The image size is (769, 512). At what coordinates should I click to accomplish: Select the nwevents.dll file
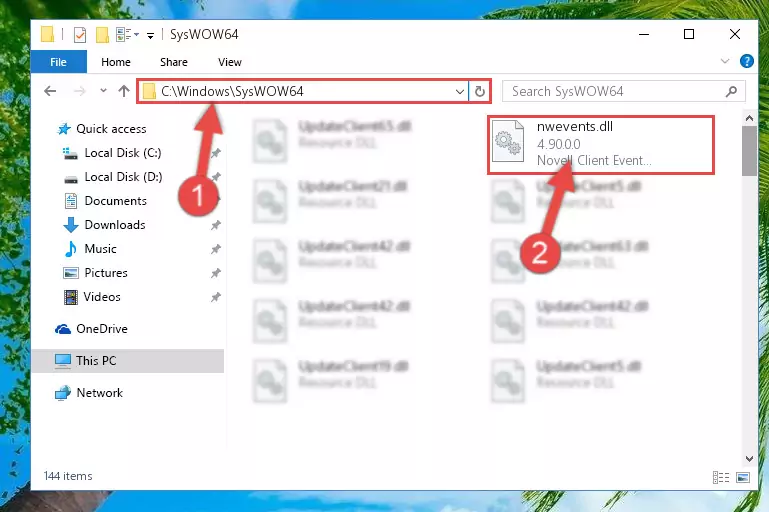pos(601,145)
